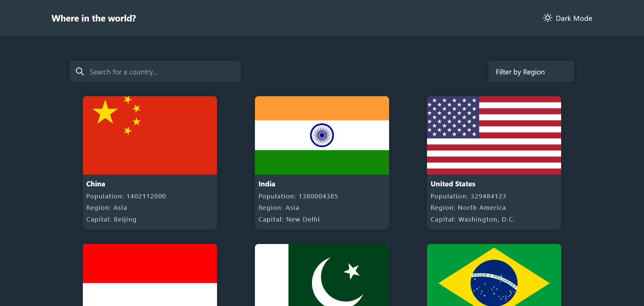The image size is (644, 306).
Task: Click 'Capital: Beijing' text
Action: pos(111,220)
